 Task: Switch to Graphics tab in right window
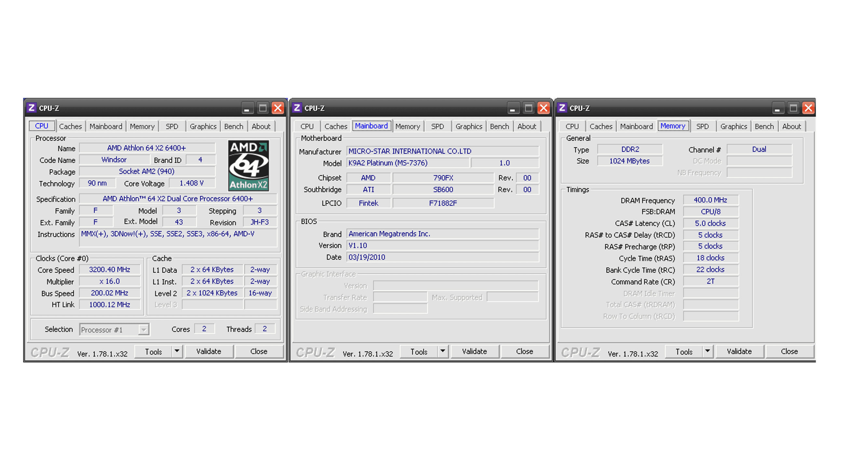tap(734, 126)
